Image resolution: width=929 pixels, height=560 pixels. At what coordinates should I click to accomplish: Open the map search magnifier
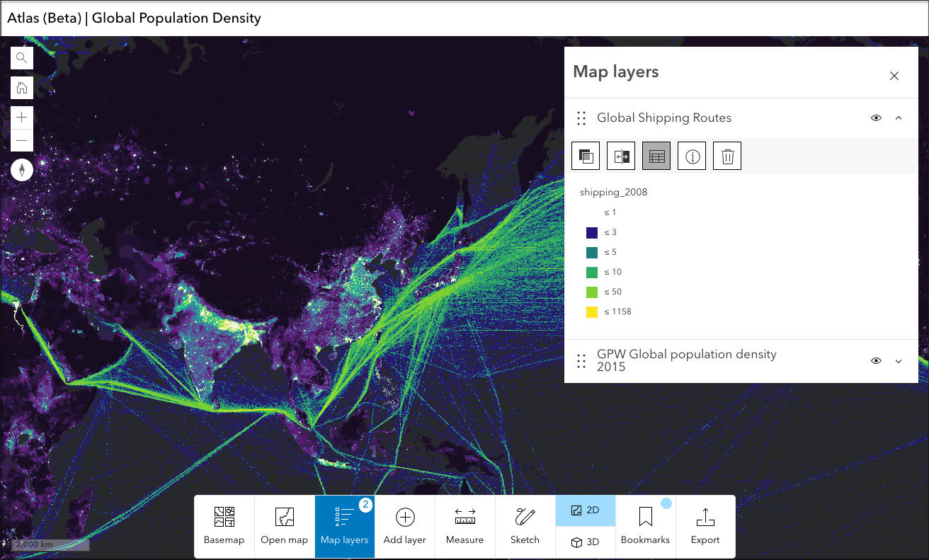[x=22, y=58]
